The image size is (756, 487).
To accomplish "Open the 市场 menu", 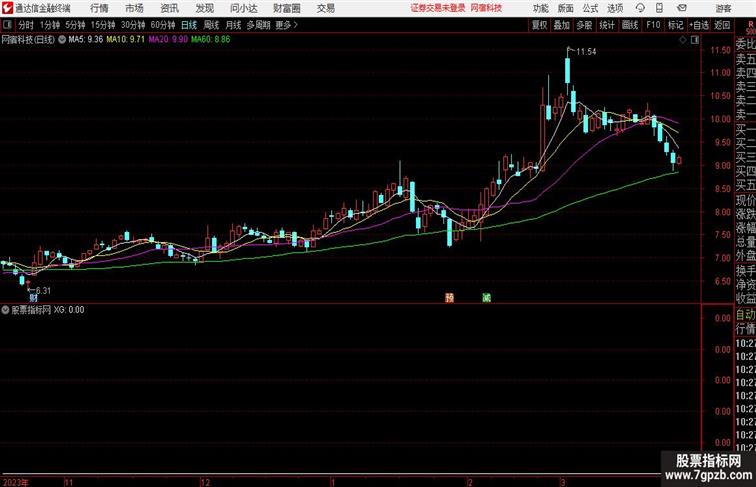I will tap(134, 8).
